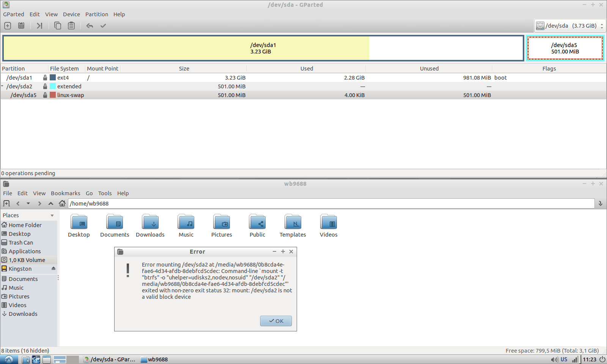Open the GParted menu
The image size is (607, 364).
tap(14, 14)
